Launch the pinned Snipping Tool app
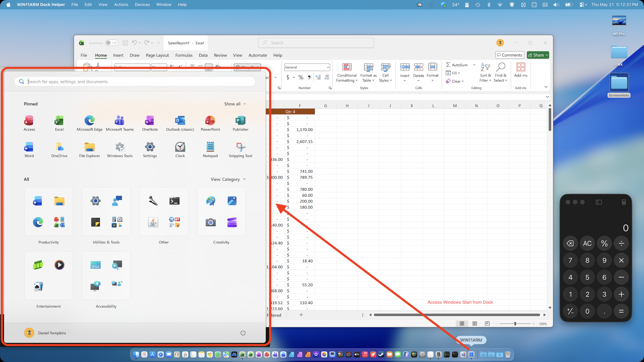Screen dimensions: 644x362 point(241,150)
